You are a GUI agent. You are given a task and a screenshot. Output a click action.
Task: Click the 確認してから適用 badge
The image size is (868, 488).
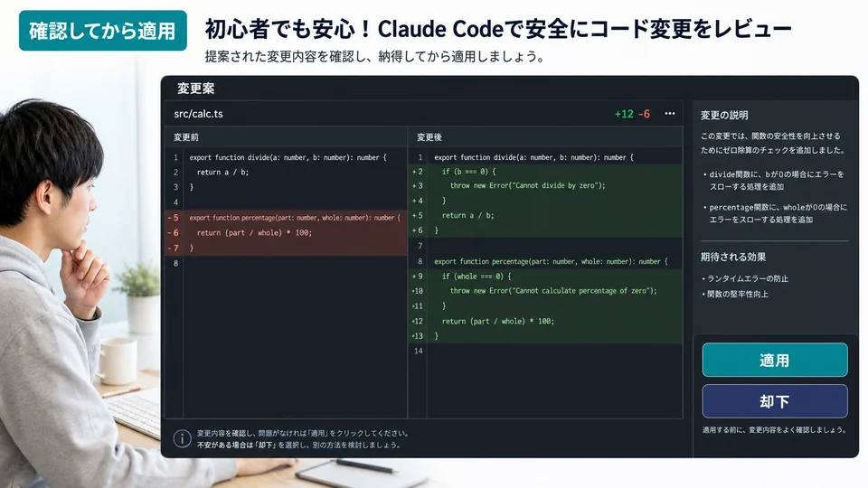103,31
